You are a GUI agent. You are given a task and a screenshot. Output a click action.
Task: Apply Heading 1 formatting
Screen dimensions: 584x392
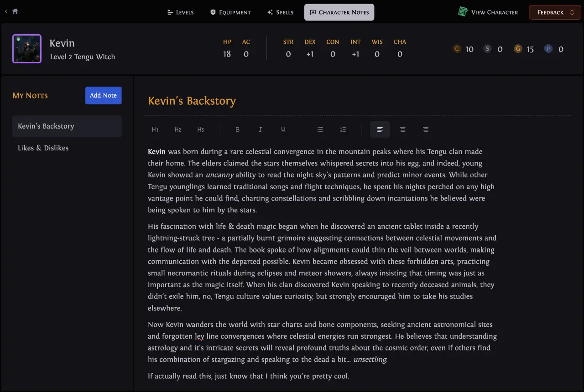(155, 129)
